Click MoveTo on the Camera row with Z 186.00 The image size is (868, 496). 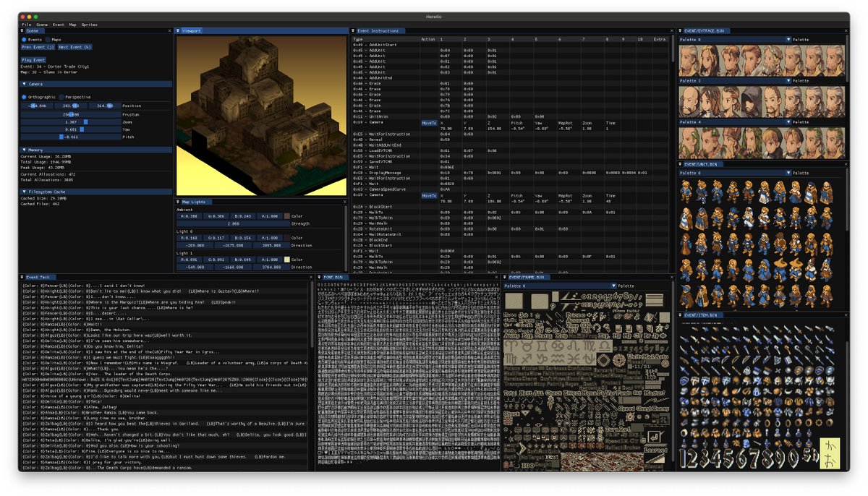(429, 195)
